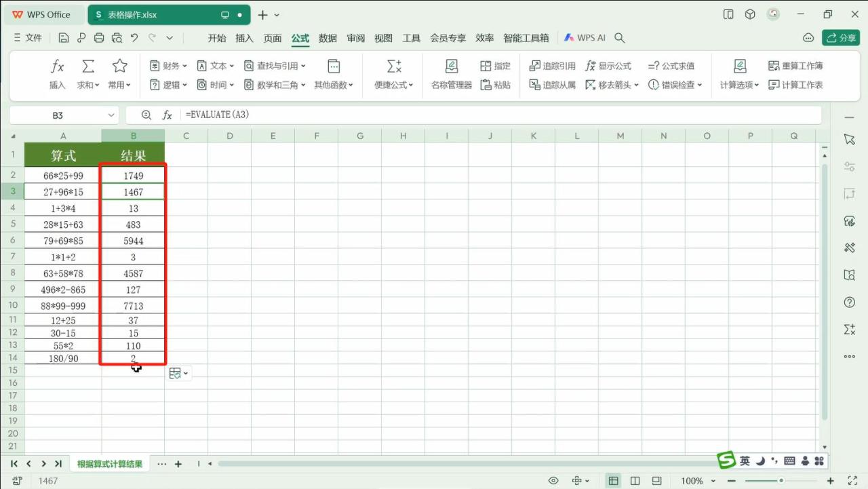Select cell containing 66*25+99
The image size is (868, 489).
coord(63,176)
